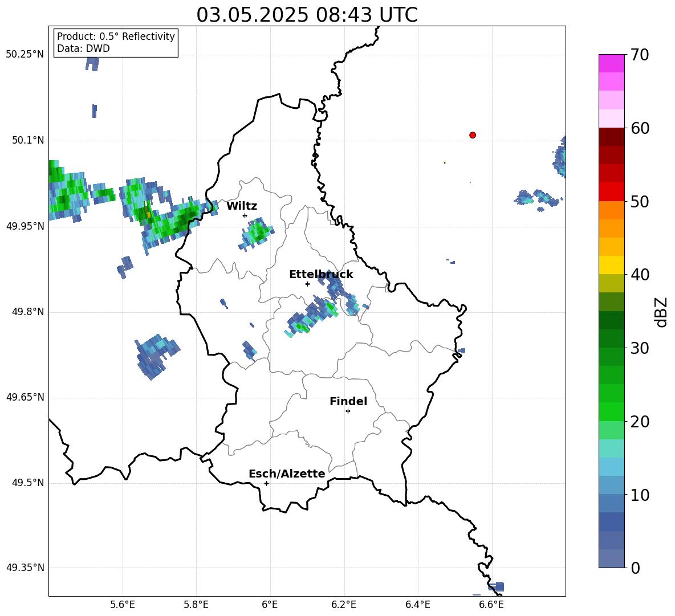Click the 50 label on colorbar
Viewport: 675px width, 616px height.
[640, 202]
